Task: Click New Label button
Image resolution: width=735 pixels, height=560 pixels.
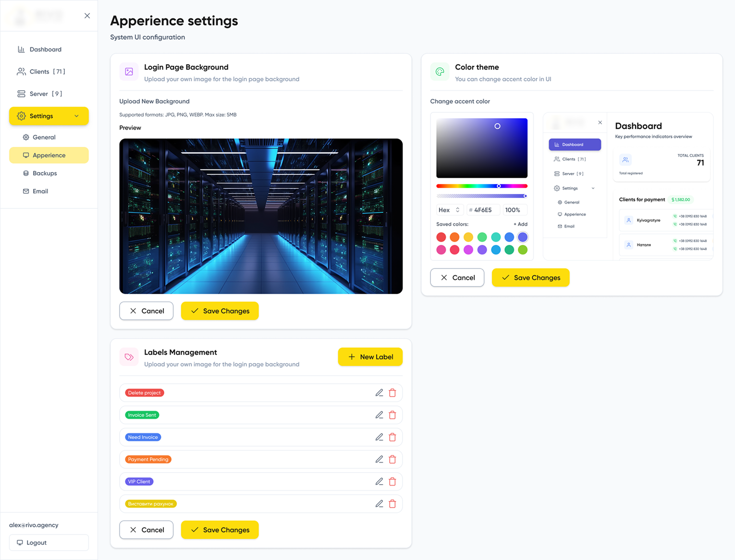Action: point(370,357)
